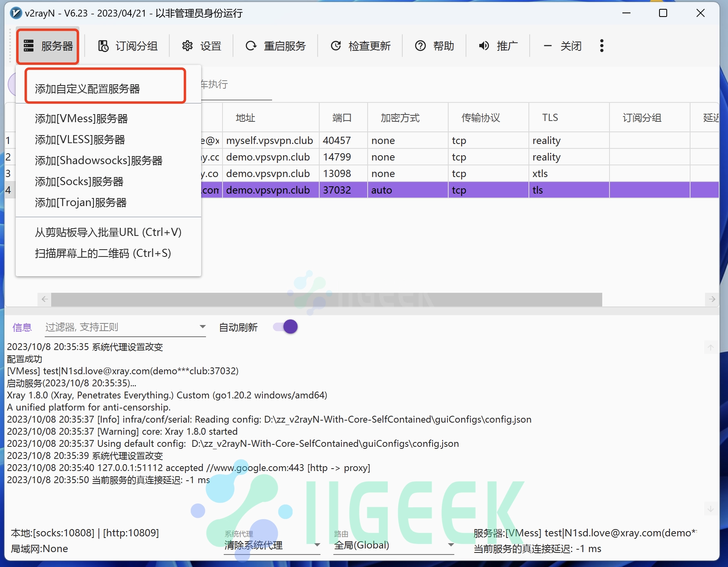Click the log panel scroll-down arrow
The width and height of the screenshot is (728, 567).
pyautogui.click(x=710, y=509)
